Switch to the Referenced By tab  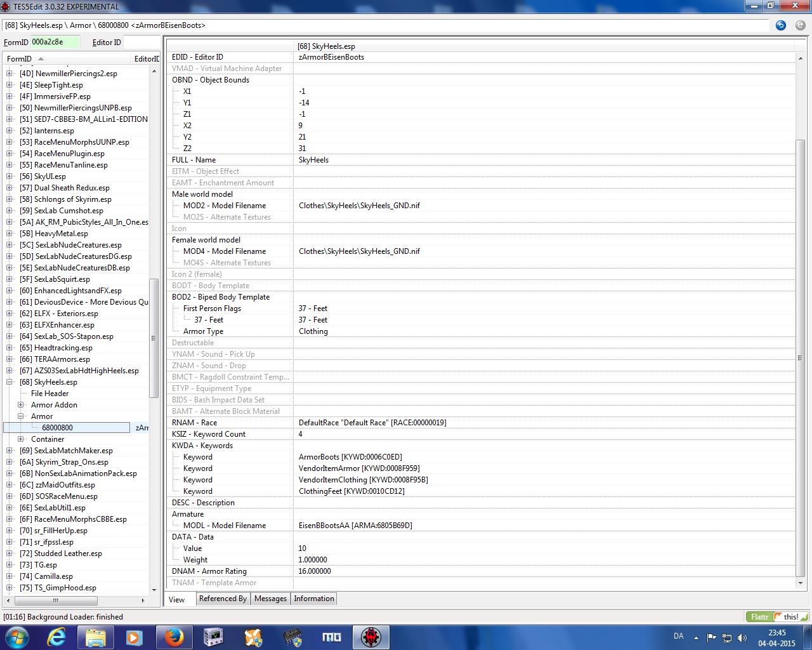coord(223,599)
